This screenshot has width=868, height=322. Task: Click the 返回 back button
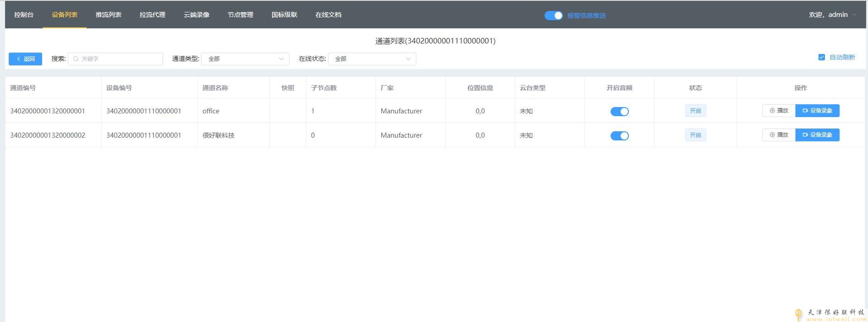coord(25,59)
